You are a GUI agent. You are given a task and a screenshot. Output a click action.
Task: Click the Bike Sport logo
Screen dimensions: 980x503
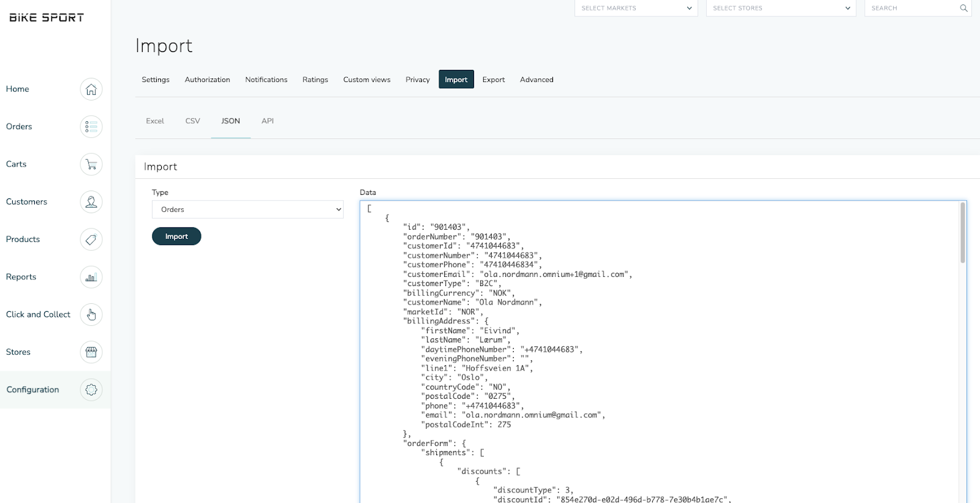[47, 18]
